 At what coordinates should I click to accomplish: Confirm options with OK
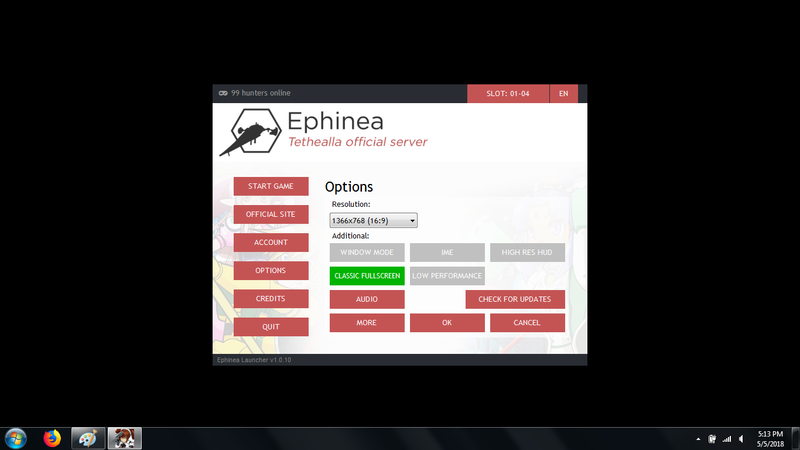click(447, 322)
